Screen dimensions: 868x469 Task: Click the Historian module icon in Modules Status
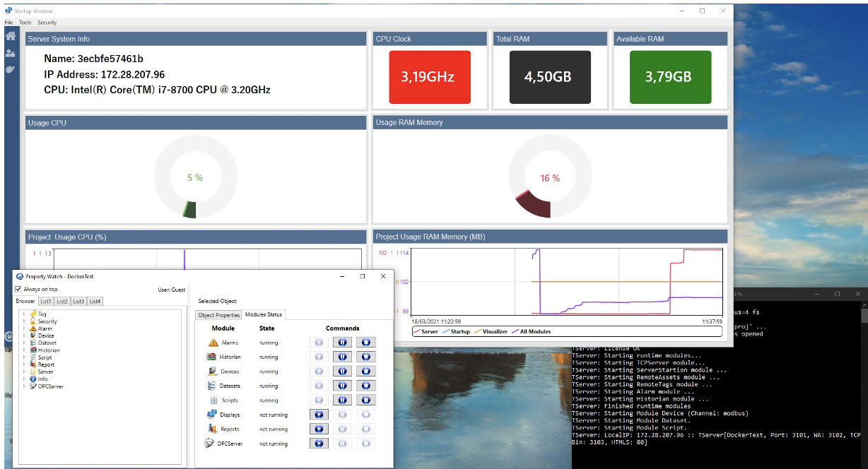(x=212, y=357)
